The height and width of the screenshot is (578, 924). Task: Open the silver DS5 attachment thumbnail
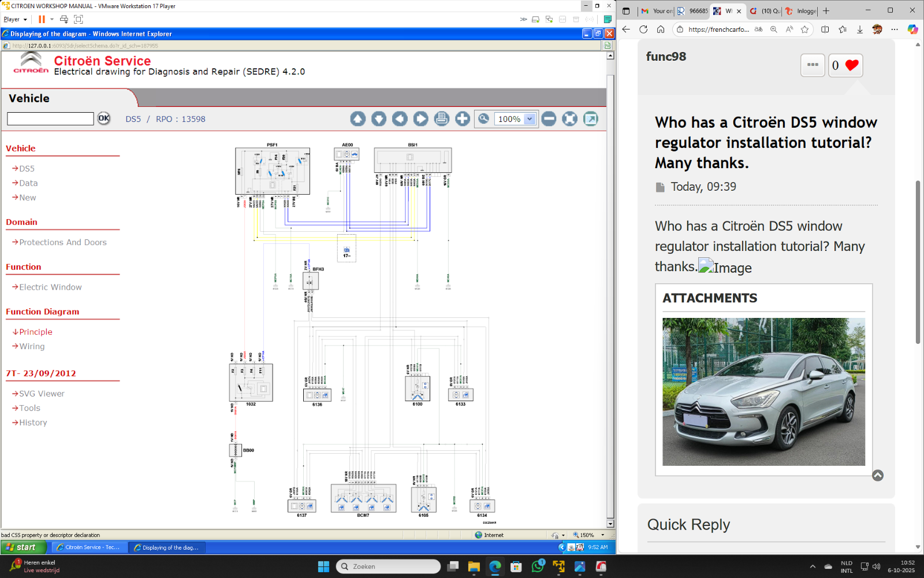click(763, 392)
